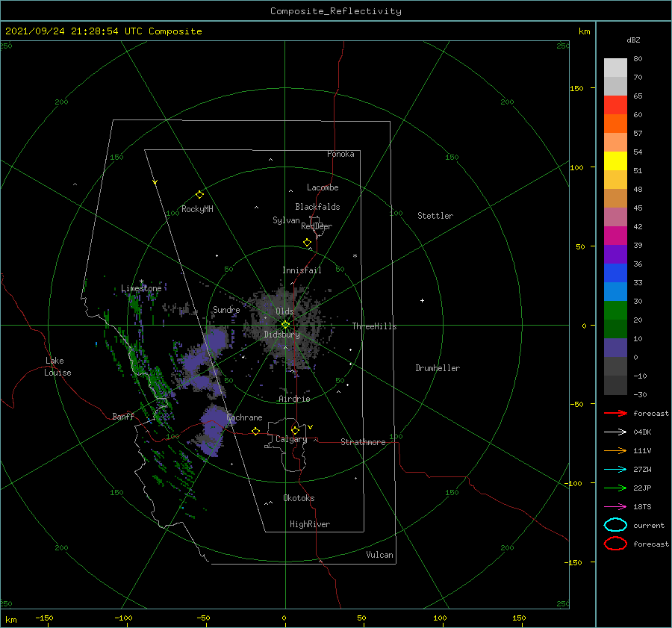This screenshot has width=672, height=628.
Task: Click the white asterisk above Limestone label
Action: point(141,282)
